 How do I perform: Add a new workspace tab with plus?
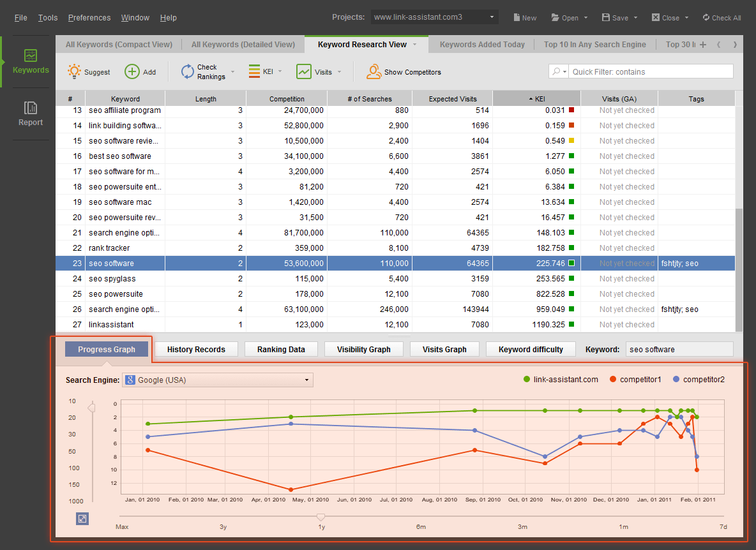(x=703, y=44)
